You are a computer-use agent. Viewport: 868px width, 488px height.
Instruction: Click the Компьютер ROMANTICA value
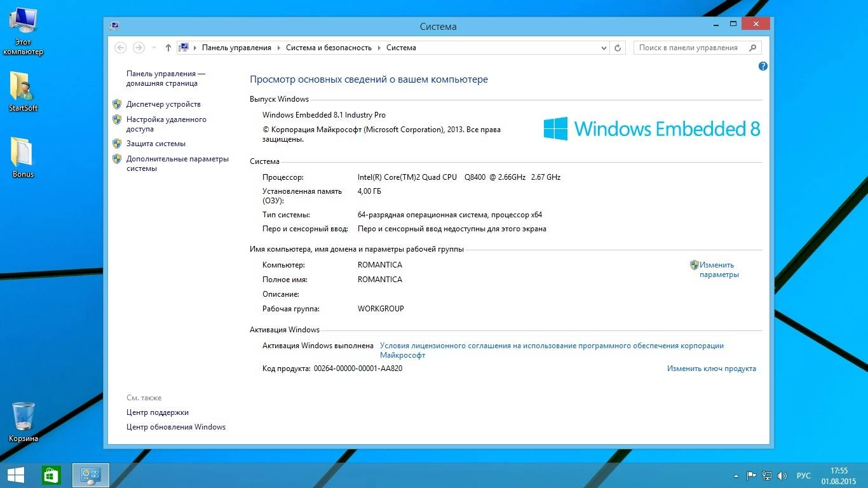(x=380, y=265)
